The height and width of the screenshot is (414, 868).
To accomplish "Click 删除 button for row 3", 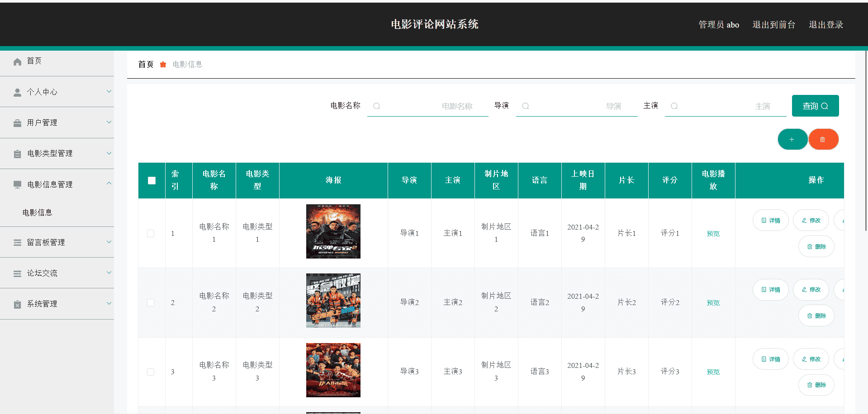I will point(816,385).
